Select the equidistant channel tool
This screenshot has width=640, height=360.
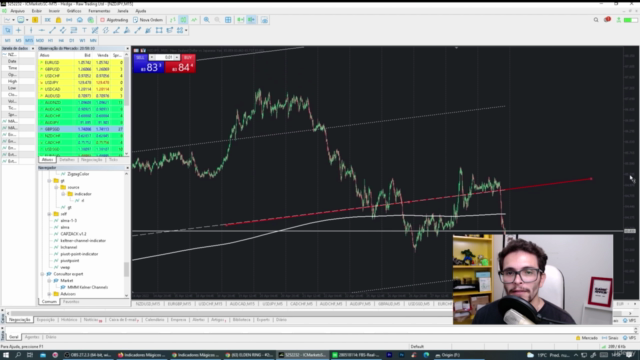63,30
